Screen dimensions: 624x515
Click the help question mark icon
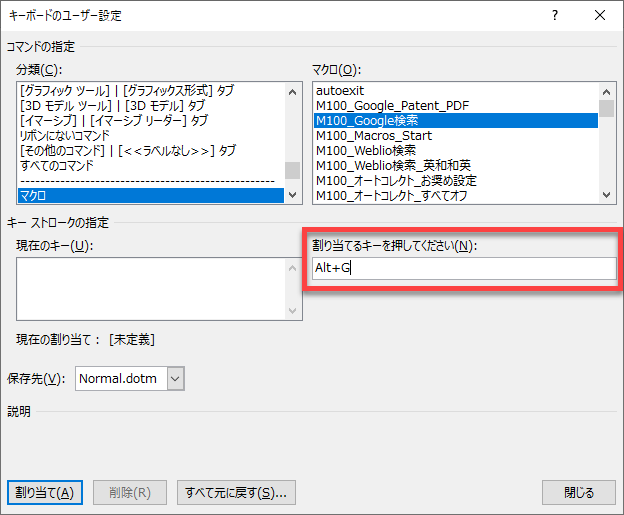(x=555, y=16)
